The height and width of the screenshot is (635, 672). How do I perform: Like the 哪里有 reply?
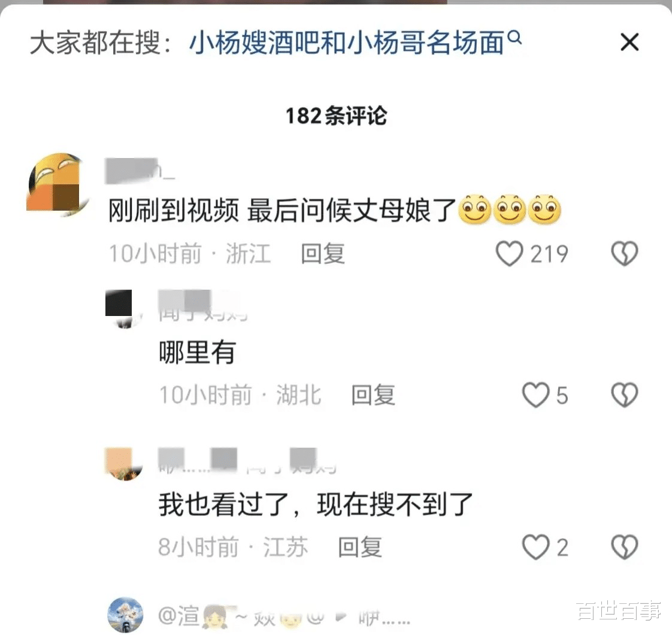tap(535, 395)
